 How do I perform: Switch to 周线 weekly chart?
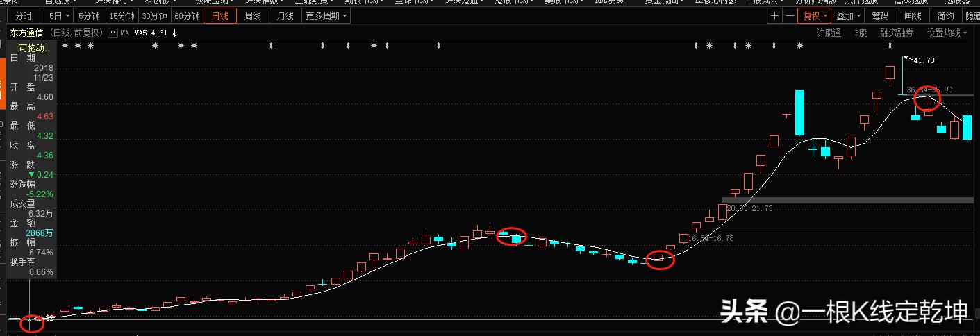[253, 16]
